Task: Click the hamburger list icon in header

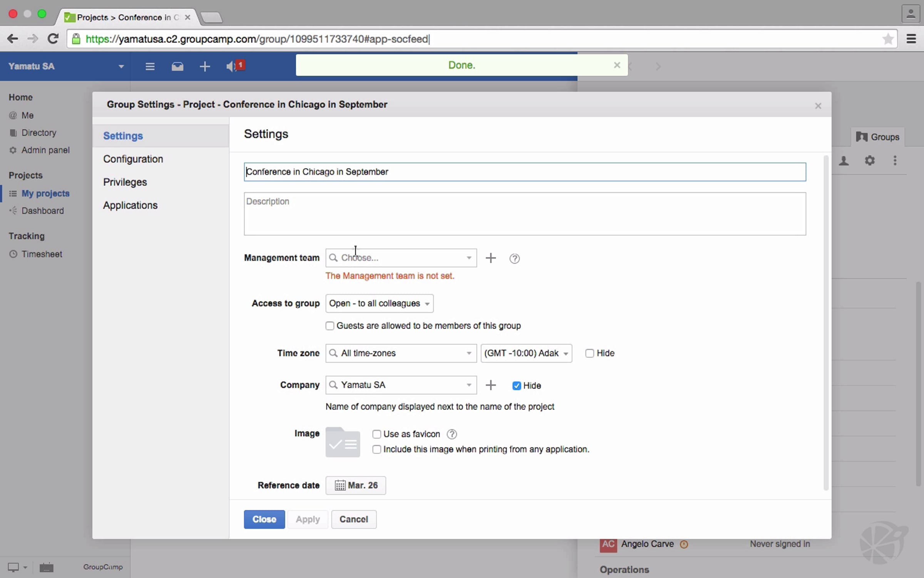Action: (x=150, y=66)
